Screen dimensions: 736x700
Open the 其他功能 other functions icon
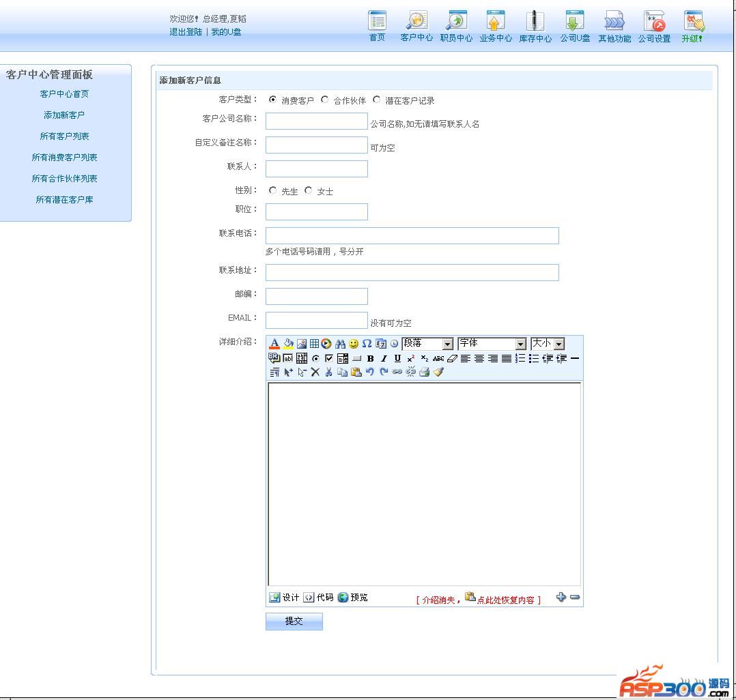[614, 21]
